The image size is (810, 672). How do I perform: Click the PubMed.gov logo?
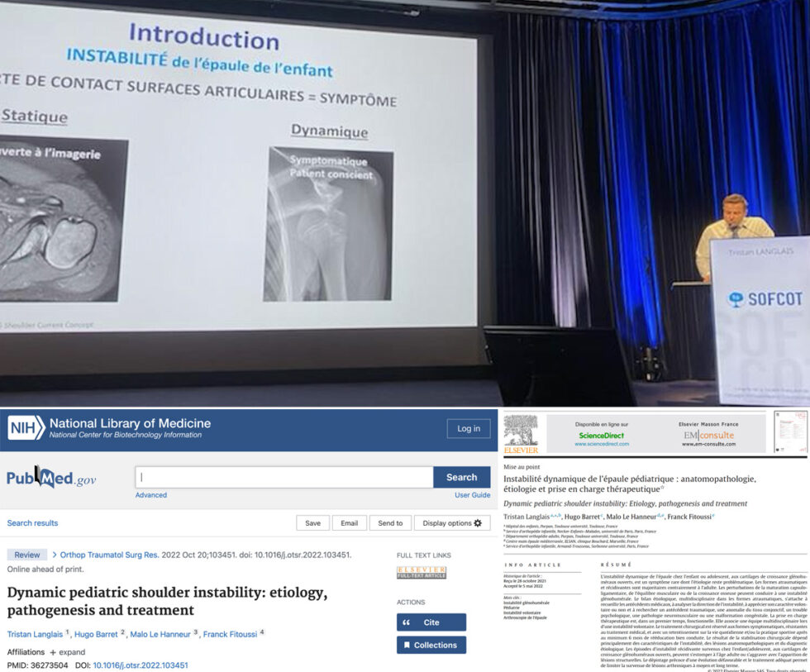click(x=51, y=478)
